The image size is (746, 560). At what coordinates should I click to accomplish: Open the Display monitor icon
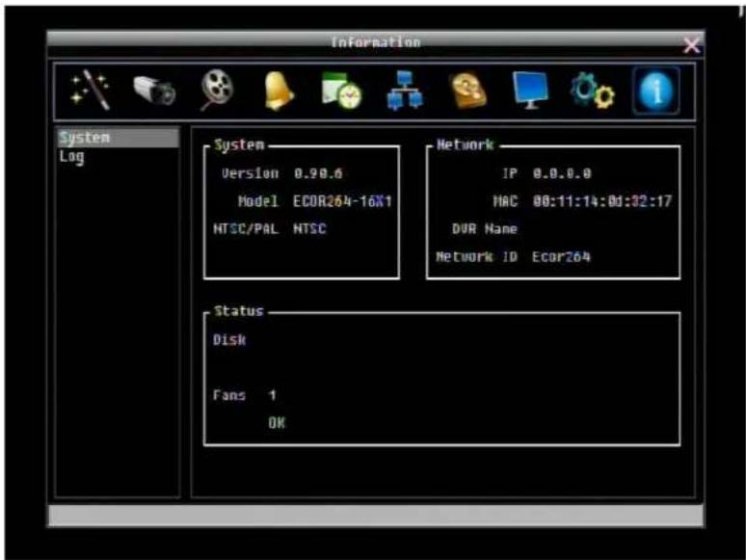(x=530, y=90)
